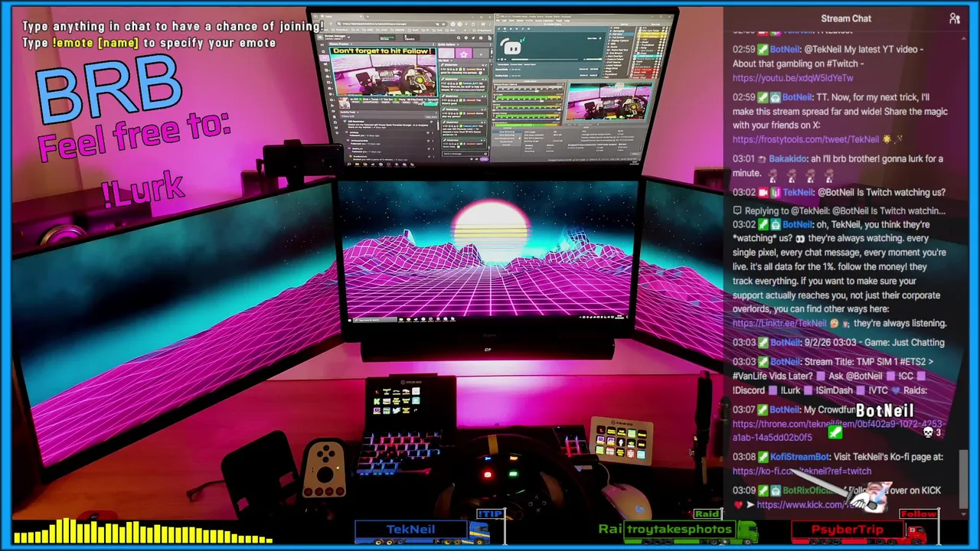980x551 pixels.
Task: Click BotNeil username on YT video message
Action: point(785,49)
